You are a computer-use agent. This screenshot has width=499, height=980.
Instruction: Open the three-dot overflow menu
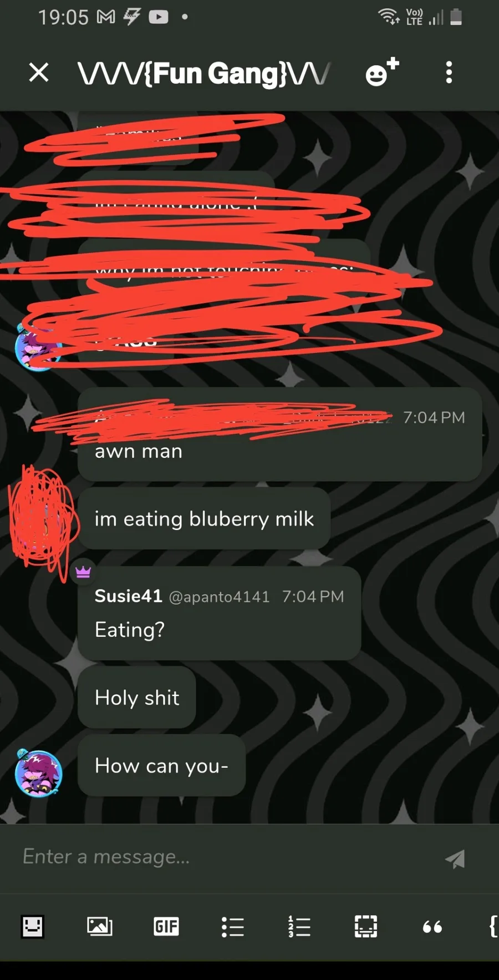[x=449, y=73]
